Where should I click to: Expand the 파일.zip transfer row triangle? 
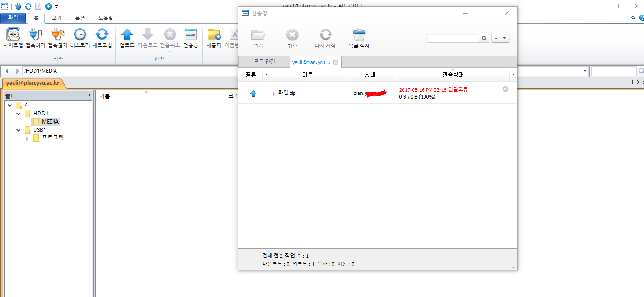pos(274,93)
